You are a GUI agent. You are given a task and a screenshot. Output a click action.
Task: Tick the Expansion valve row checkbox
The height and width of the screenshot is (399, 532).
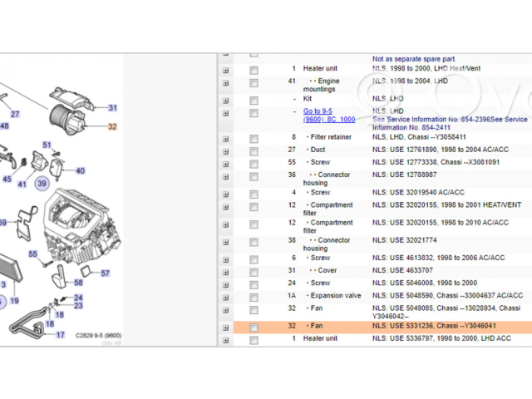(254, 296)
